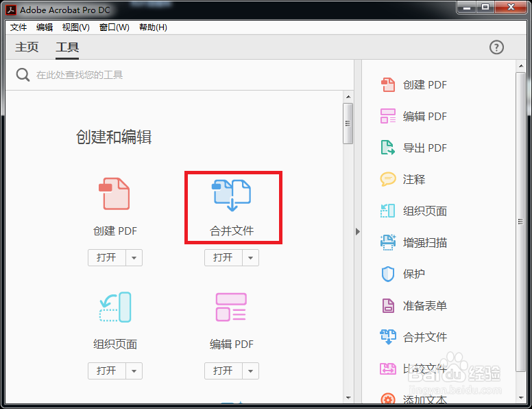Click the 准备表单 label in sidebar

point(425,306)
